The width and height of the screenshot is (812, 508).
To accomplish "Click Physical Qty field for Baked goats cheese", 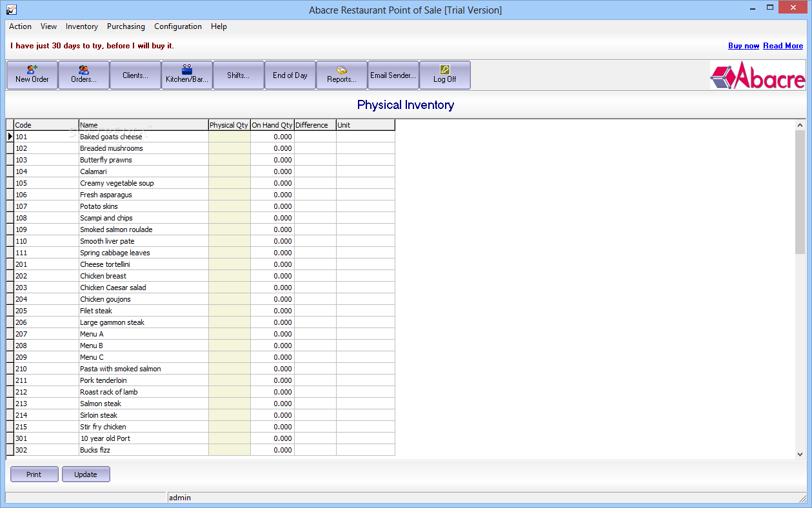I will (x=230, y=137).
